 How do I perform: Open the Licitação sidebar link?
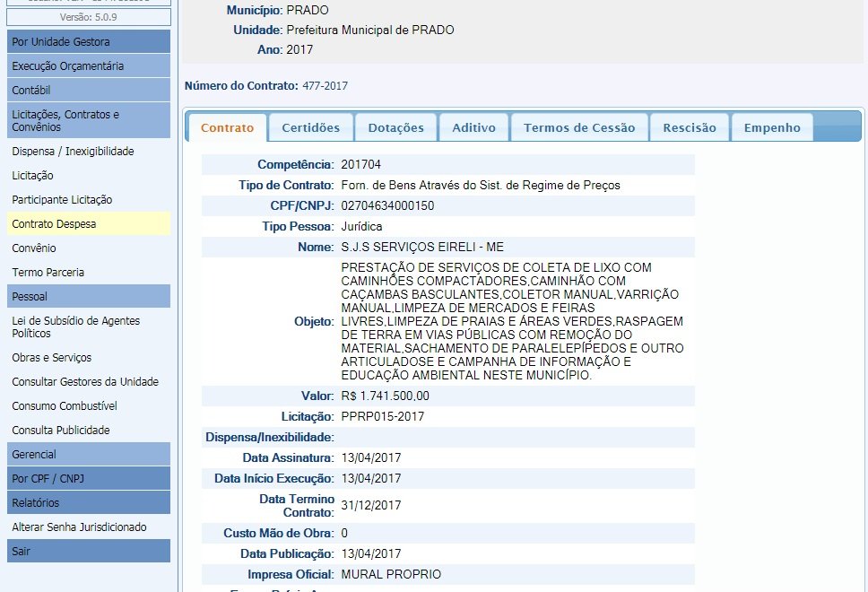coord(32,175)
